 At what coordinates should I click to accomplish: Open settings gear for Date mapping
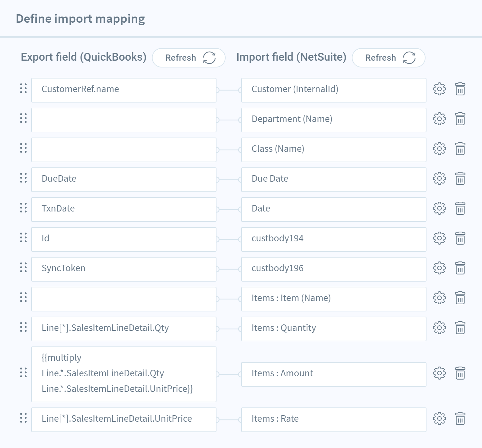pyautogui.click(x=439, y=208)
